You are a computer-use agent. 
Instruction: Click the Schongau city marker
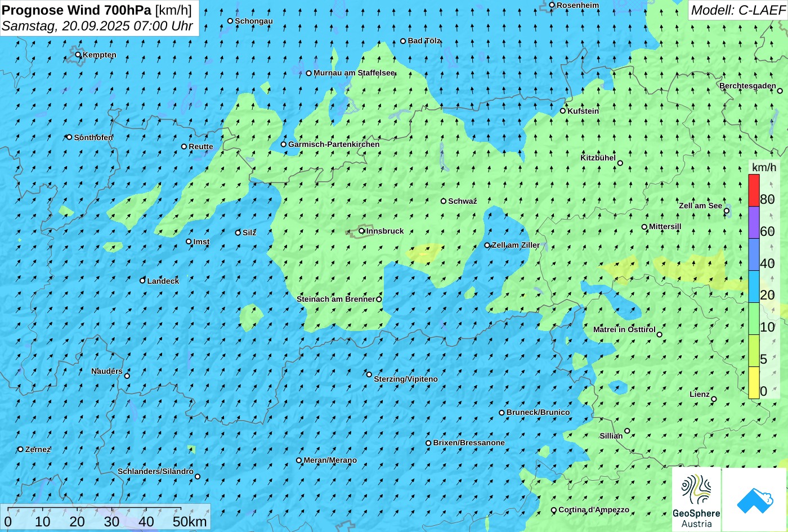(x=230, y=21)
